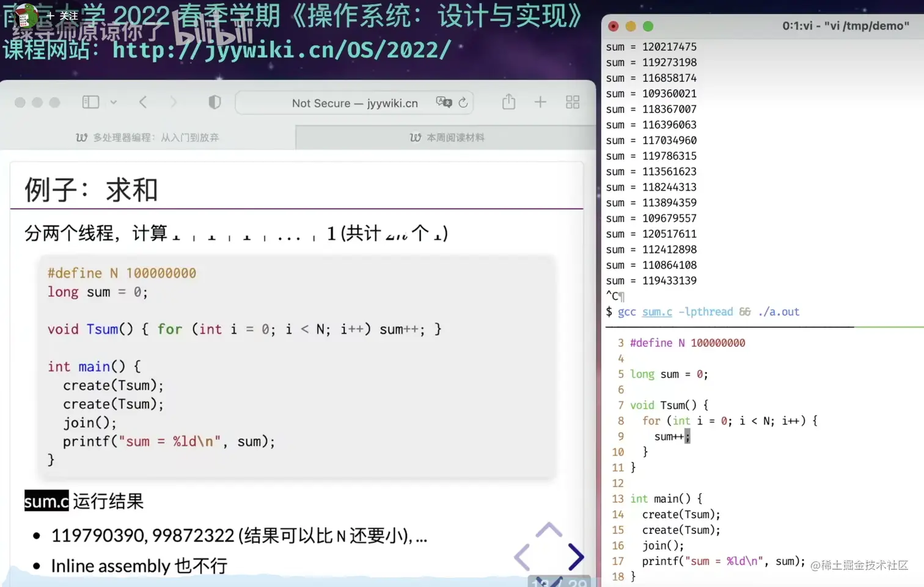Click terminal output 'sum = 120217475'
Viewport: 924px width, 587px height.
coord(651,47)
